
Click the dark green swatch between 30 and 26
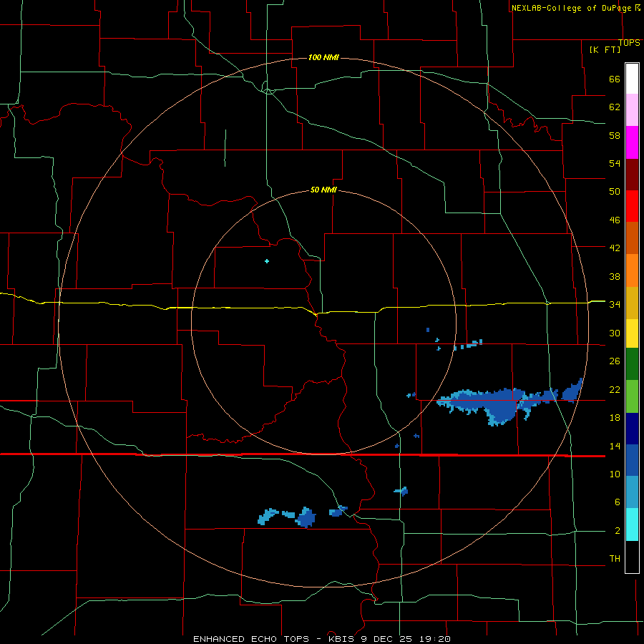(632, 364)
